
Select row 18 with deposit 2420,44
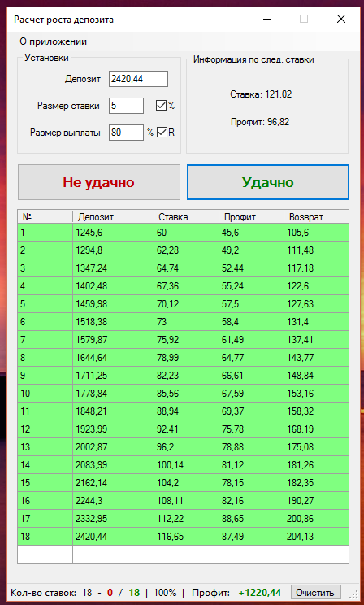point(183,537)
